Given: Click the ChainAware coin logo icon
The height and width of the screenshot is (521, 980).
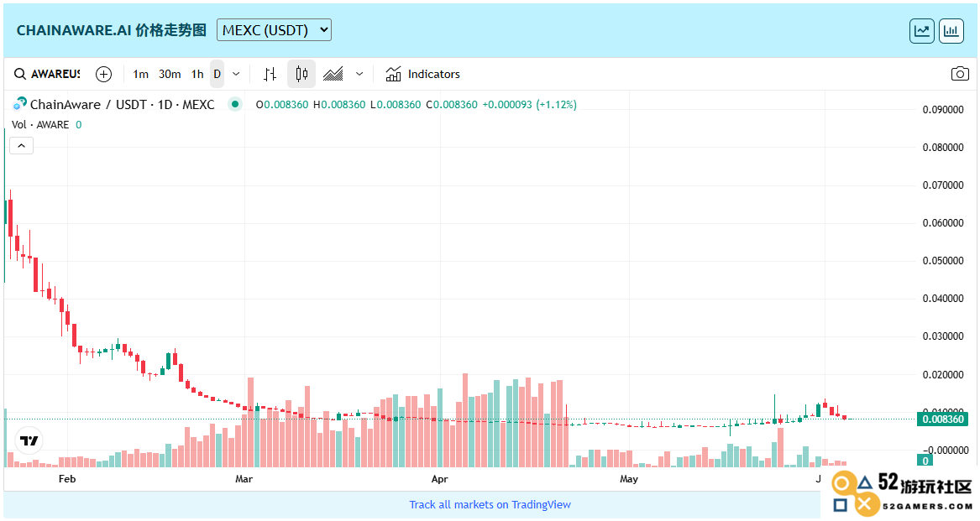Looking at the screenshot, I should (x=20, y=104).
